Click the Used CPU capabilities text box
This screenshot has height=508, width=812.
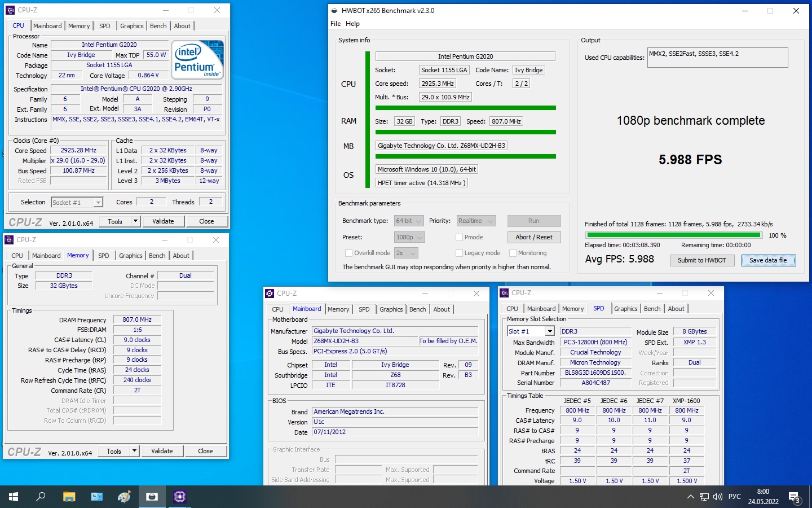pyautogui.click(x=717, y=58)
